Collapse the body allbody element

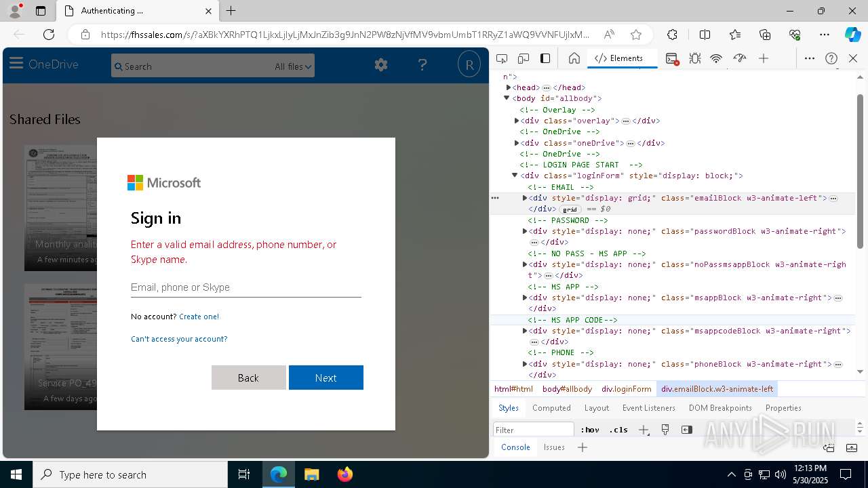pos(507,98)
